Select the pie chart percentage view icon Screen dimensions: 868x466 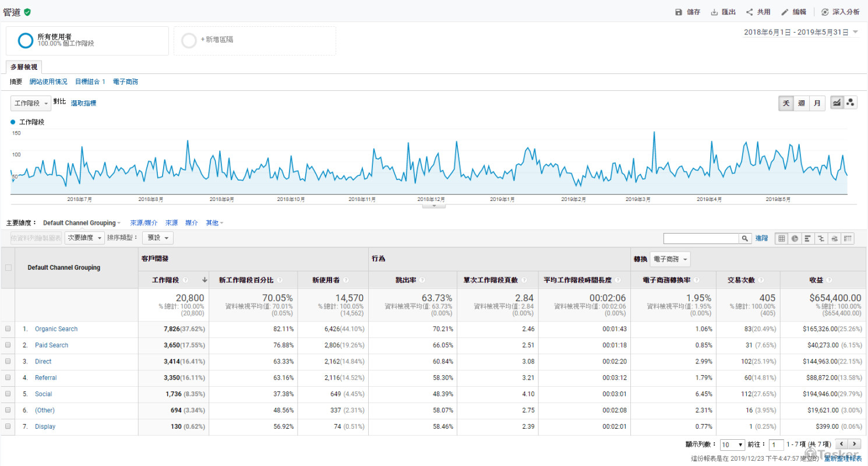coord(795,238)
